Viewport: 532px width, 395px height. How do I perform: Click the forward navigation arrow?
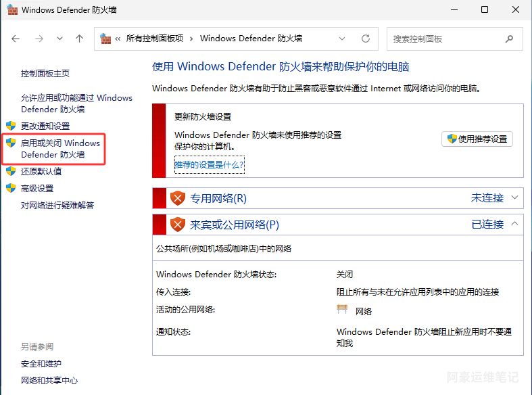pos(39,39)
